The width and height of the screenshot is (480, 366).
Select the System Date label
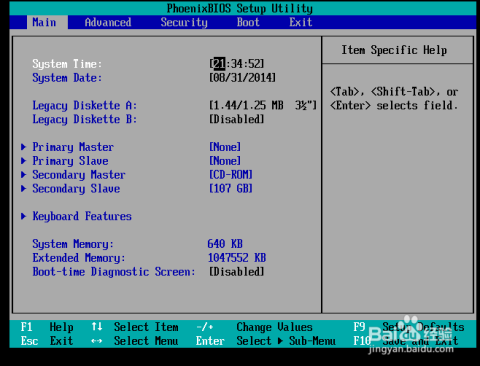[x=67, y=78]
